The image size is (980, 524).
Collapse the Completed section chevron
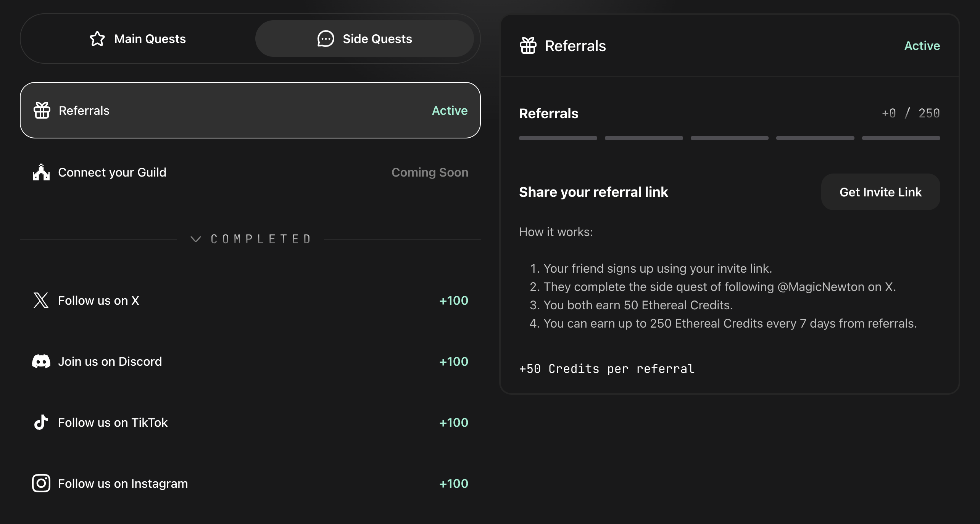click(196, 239)
